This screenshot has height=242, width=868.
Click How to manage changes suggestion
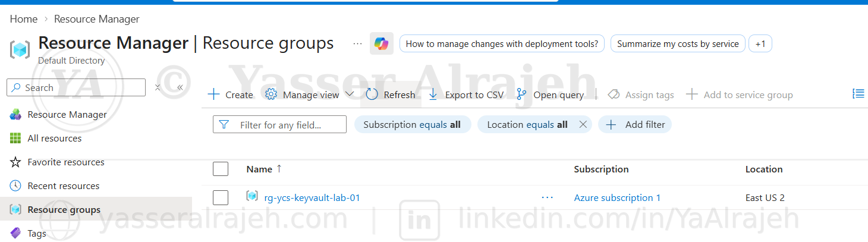click(502, 44)
